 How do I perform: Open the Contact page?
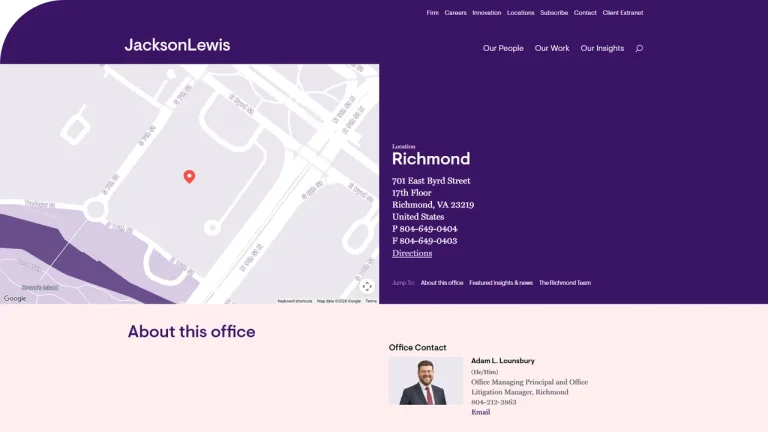tap(585, 13)
